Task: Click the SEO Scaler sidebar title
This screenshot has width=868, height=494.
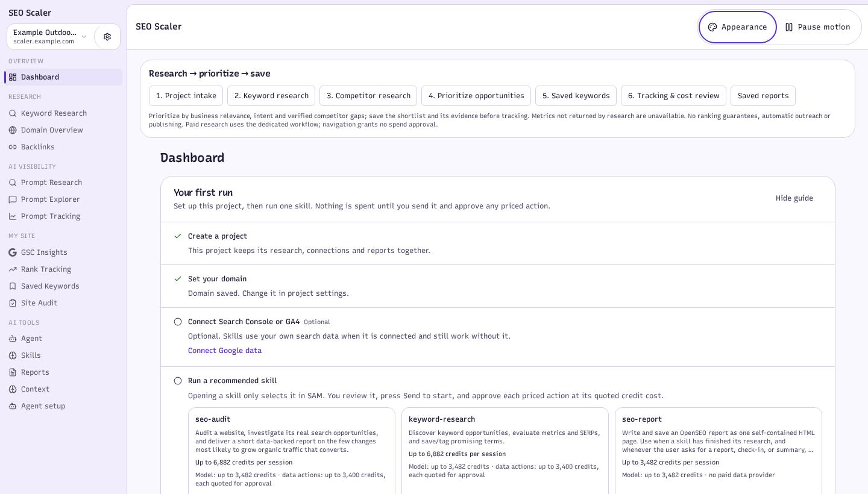Action: [x=30, y=13]
